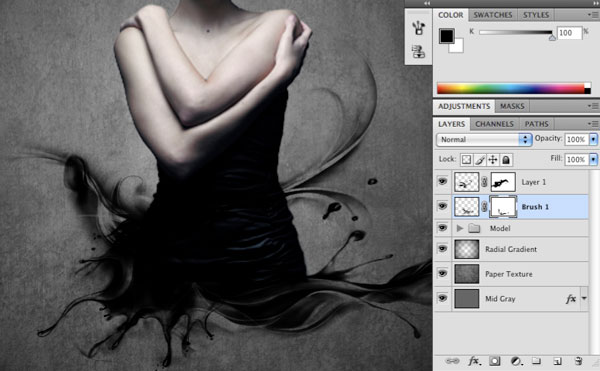
Task: Switch to the Channels tab
Action: tap(494, 124)
